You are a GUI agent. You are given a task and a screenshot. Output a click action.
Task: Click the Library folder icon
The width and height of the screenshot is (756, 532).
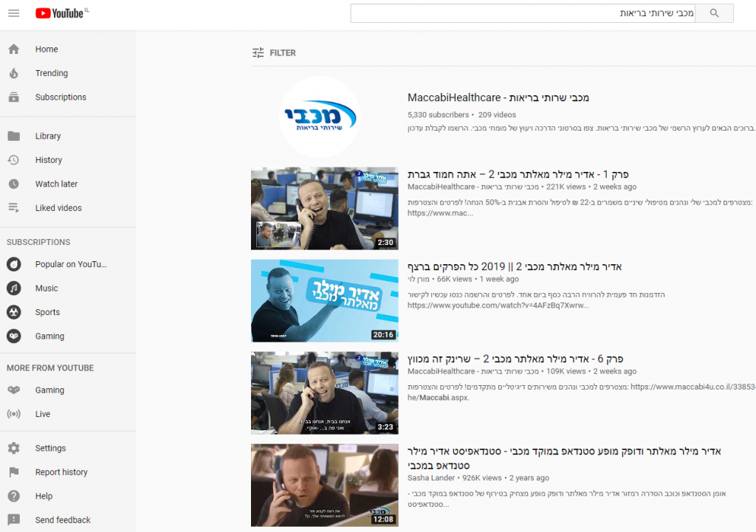click(14, 136)
